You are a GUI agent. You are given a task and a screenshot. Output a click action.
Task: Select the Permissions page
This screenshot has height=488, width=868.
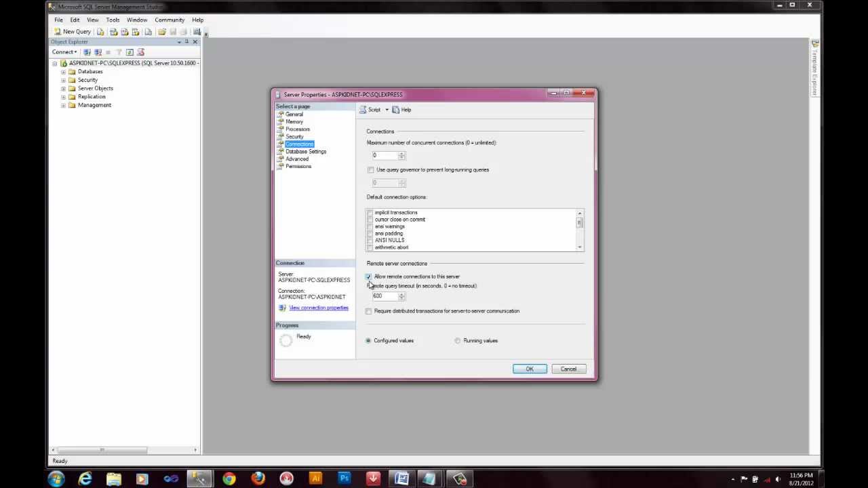pyautogui.click(x=298, y=167)
